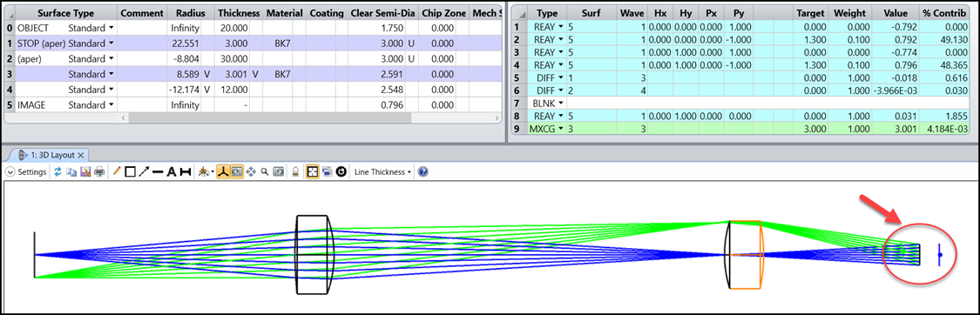Click the print icon in layout toolbar
The image size is (980, 315).
[99, 171]
